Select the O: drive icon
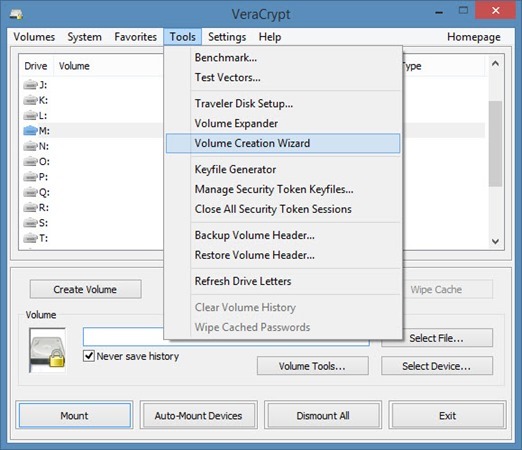This screenshot has height=450, width=522. tap(30, 161)
